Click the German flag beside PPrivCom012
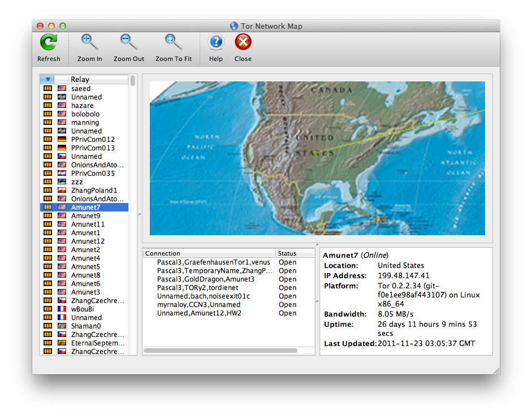Viewport: 532px width, 419px height. point(62,140)
